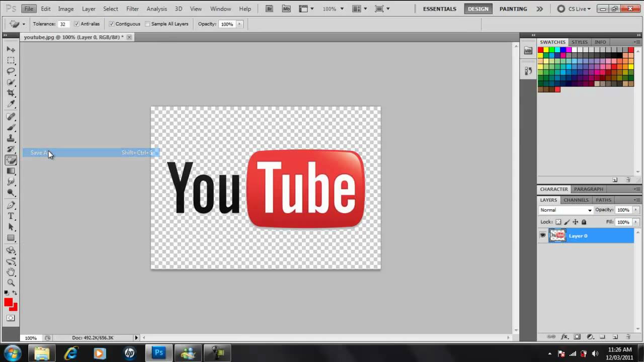The image size is (644, 362).
Task: Enable Sample All Layers
Action: pos(147,24)
